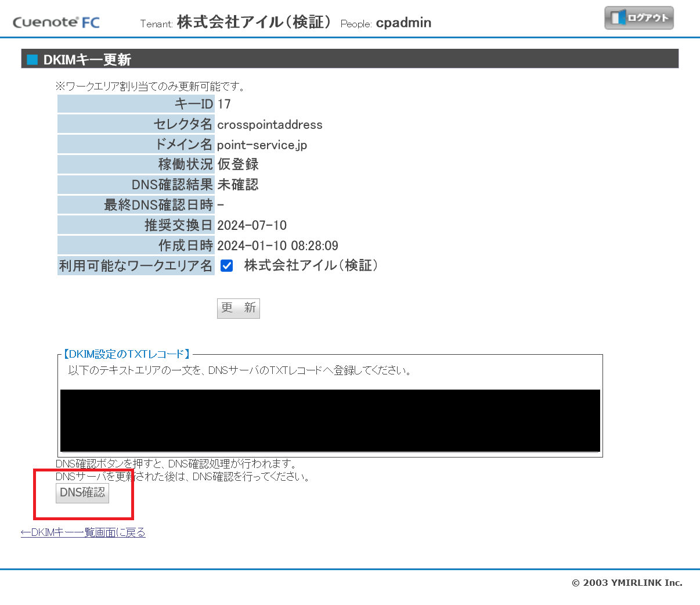This screenshot has height=605, width=700.
Task: Click the Cuenote FC logo
Action: tap(55, 21)
